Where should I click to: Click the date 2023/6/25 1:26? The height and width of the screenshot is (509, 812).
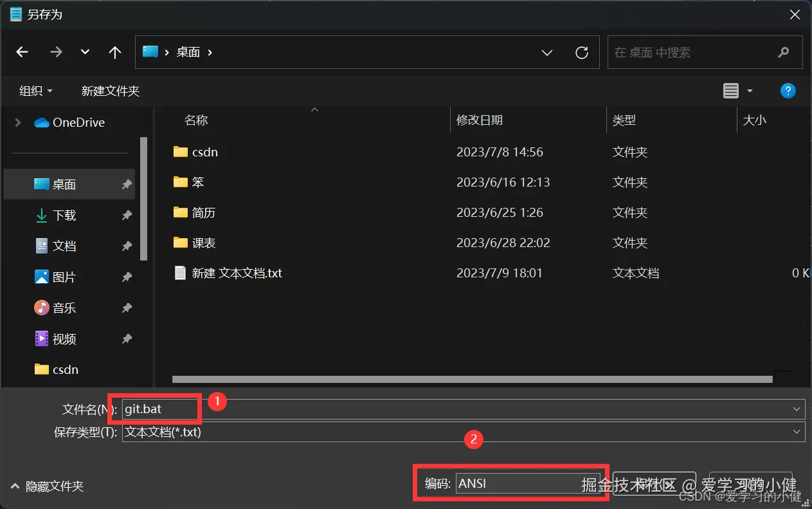[500, 212]
